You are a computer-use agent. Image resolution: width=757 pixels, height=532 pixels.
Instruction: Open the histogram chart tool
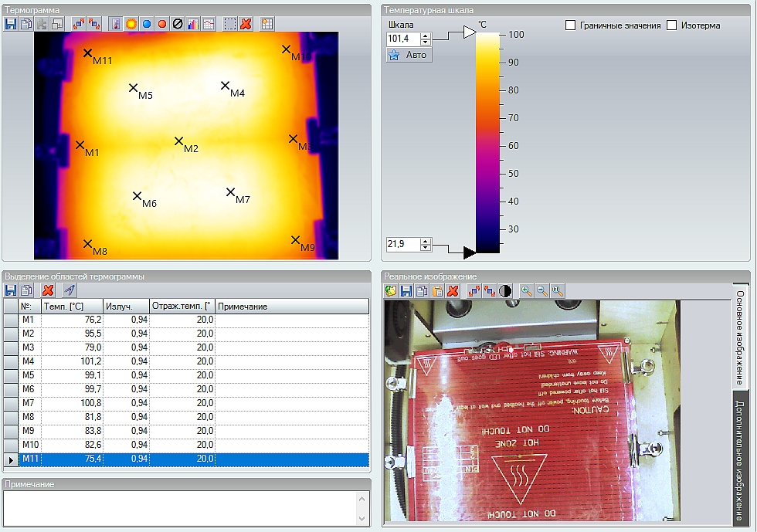[193, 24]
